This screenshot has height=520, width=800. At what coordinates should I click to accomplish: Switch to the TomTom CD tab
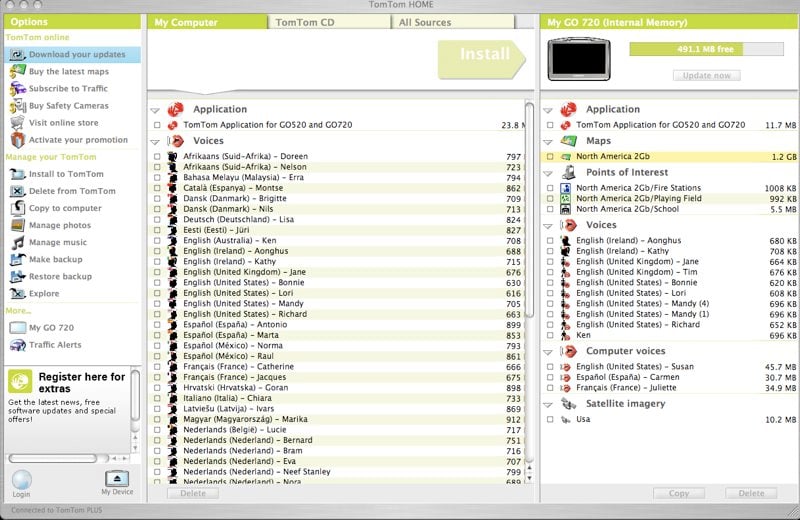click(304, 22)
